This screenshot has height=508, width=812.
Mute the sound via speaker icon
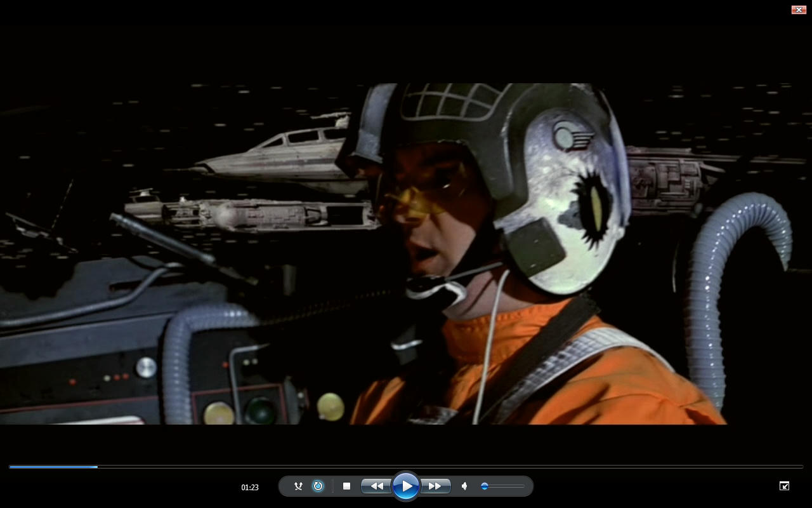pos(464,486)
